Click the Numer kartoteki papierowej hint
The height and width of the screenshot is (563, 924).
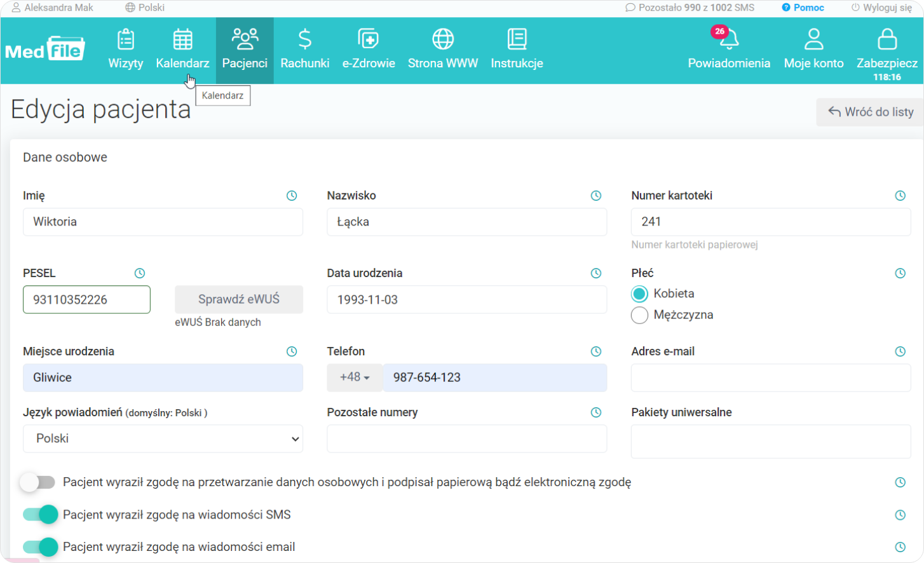point(695,245)
